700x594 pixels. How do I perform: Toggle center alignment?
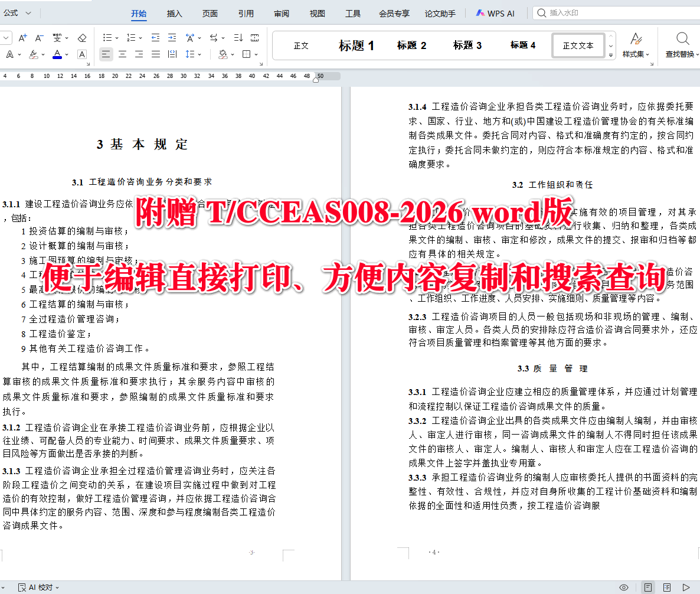click(x=122, y=54)
